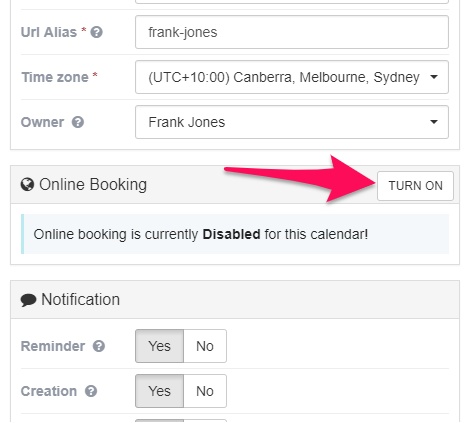Screen dimensions: 473x423
Task: Set Creation notification to No
Action: [205, 391]
